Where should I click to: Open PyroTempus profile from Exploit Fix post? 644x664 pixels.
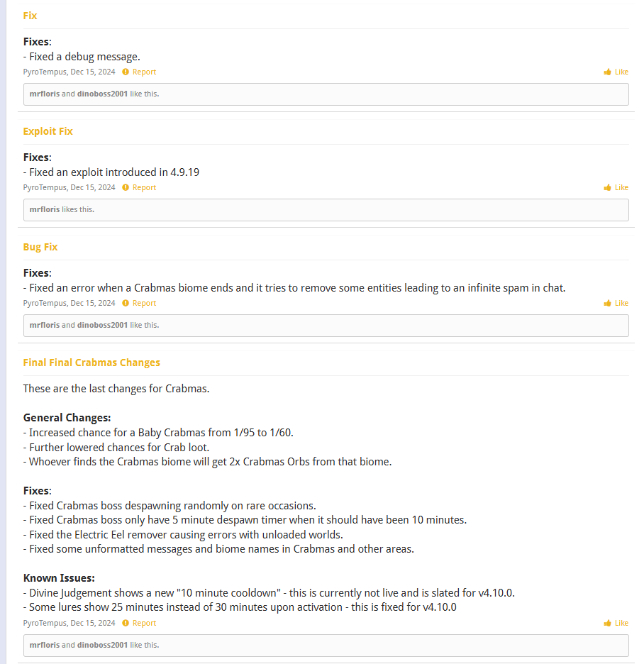(45, 187)
